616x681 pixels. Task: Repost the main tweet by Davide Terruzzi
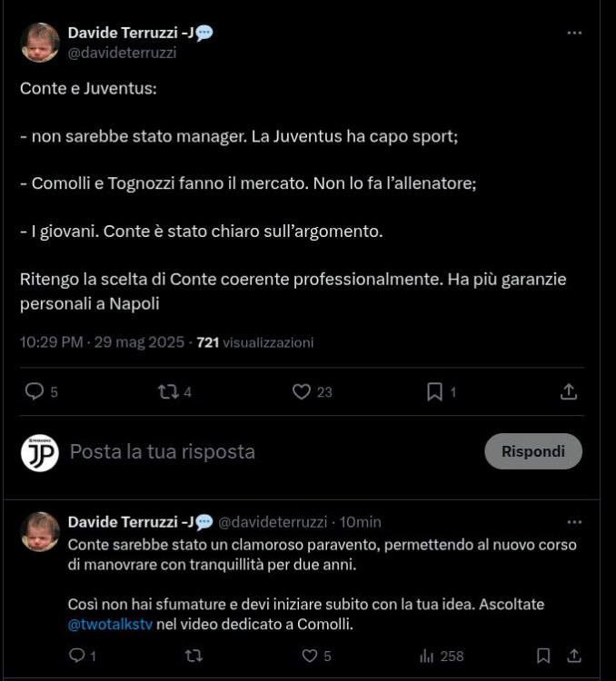tap(168, 391)
